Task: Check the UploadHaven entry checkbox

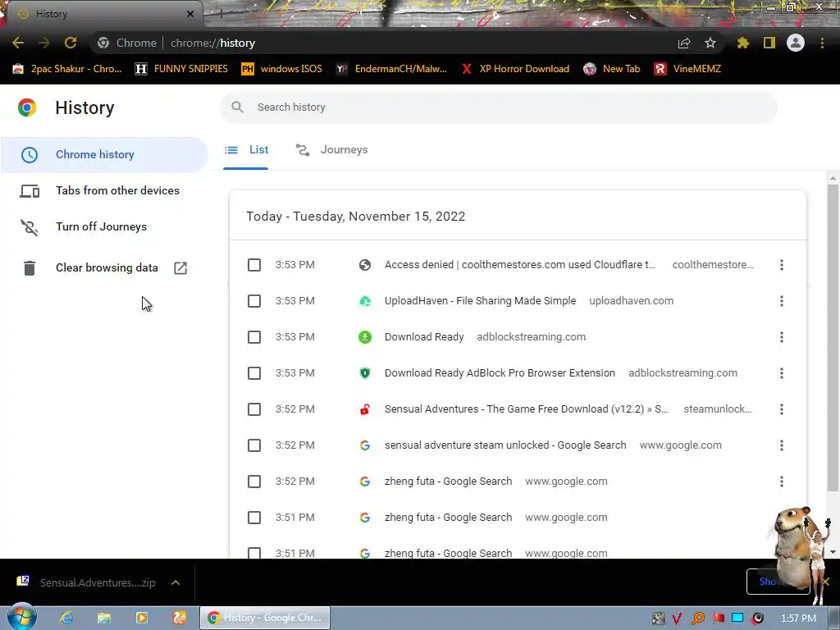Action: (x=254, y=301)
